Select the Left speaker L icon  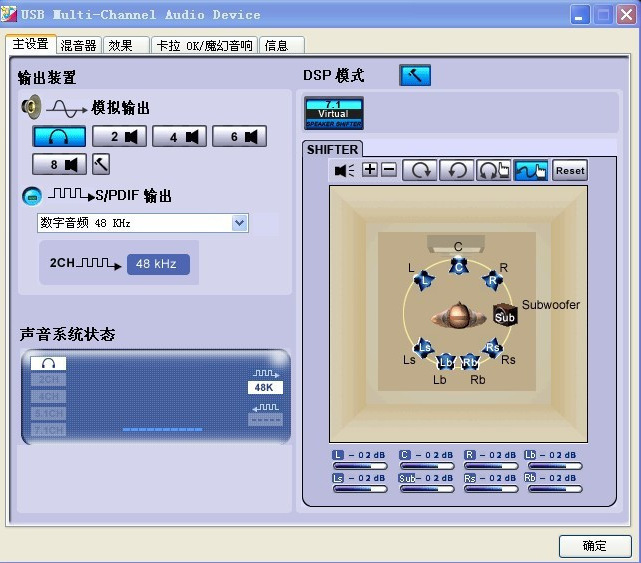[x=424, y=280]
